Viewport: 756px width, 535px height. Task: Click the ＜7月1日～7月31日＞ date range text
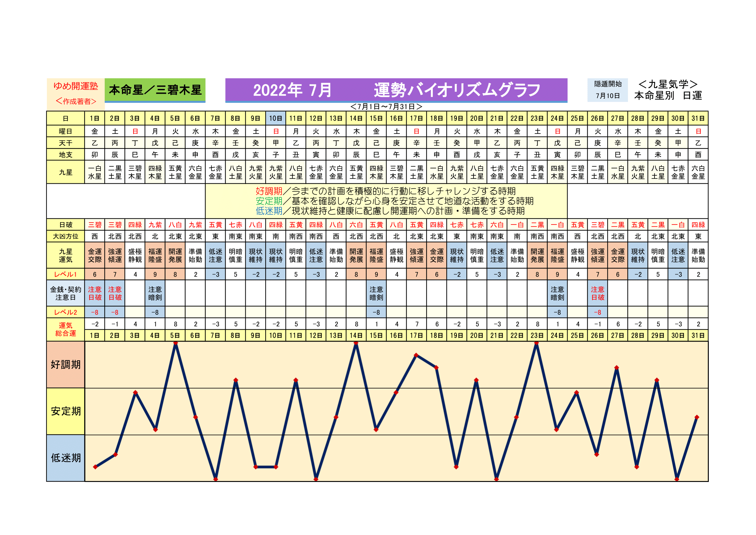tap(386, 107)
